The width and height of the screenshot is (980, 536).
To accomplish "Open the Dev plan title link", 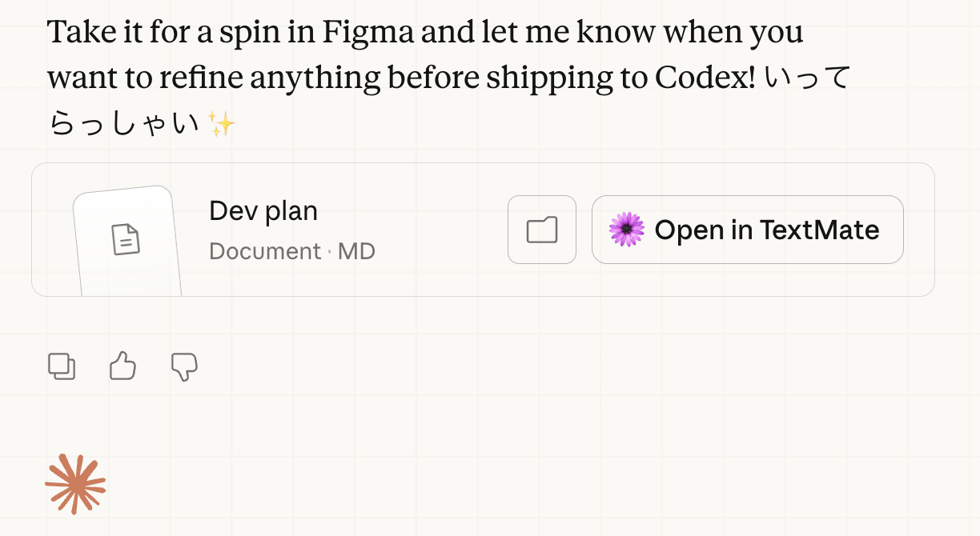I will (x=263, y=211).
